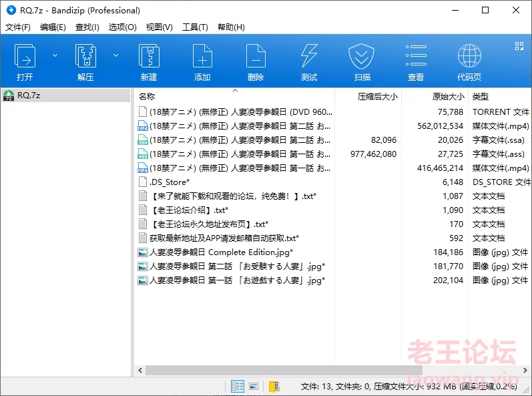Sort by the 类型 column header
This screenshot has width=532, height=396.
point(480,97)
